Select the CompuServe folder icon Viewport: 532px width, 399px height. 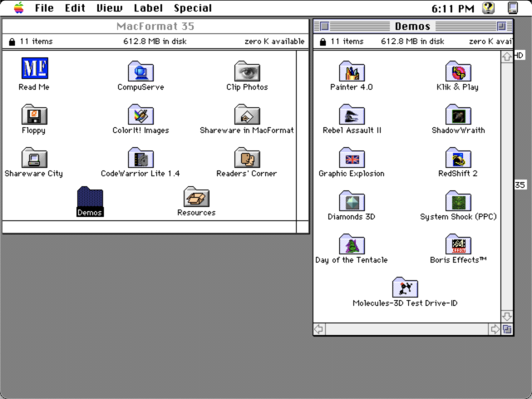coord(140,71)
